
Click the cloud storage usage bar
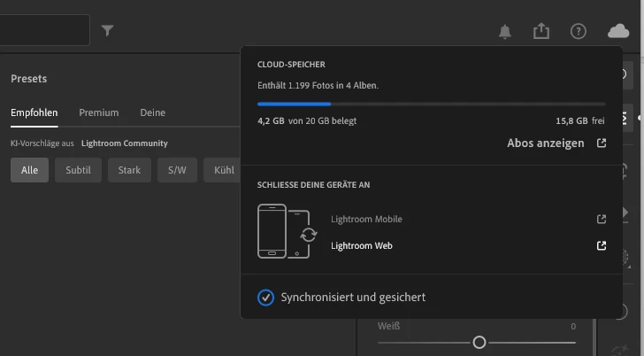[432, 104]
